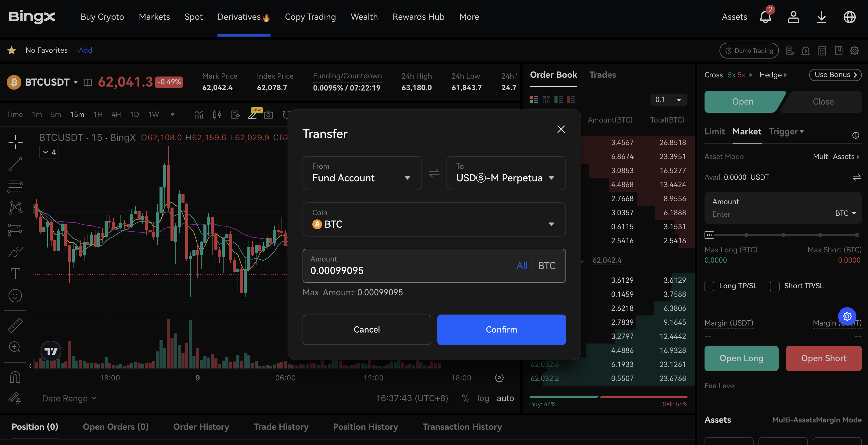This screenshot has width=868, height=445.
Task: Open the Copy Trading menu
Action: click(310, 17)
